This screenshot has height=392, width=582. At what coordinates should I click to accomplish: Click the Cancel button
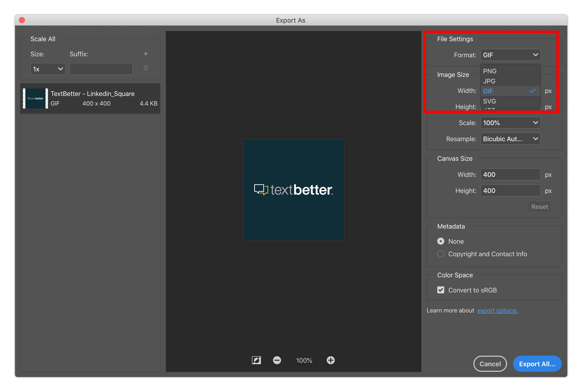[x=490, y=364]
